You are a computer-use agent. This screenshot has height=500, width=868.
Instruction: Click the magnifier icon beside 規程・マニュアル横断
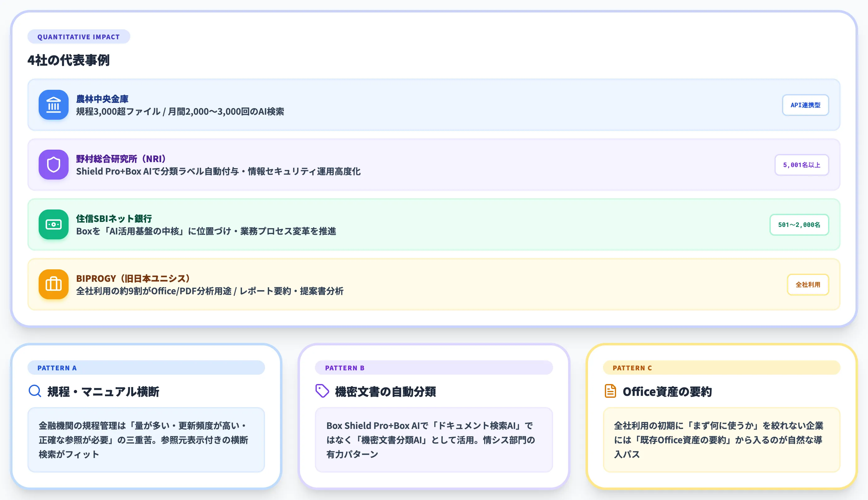[x=35, y=391]
